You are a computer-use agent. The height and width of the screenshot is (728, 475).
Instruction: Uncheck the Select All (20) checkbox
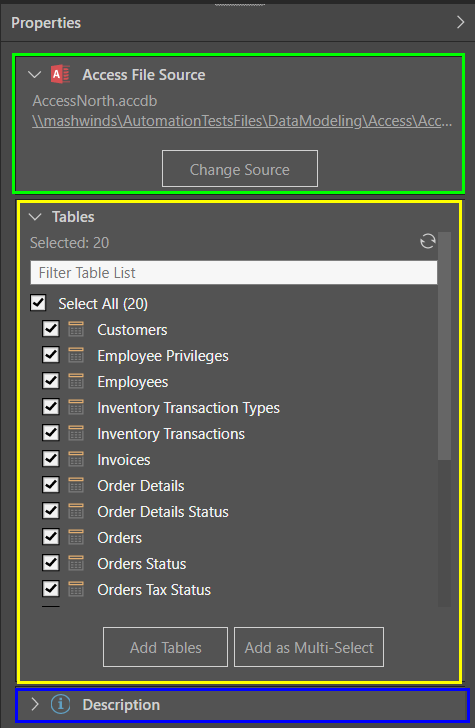pos(38,303)
